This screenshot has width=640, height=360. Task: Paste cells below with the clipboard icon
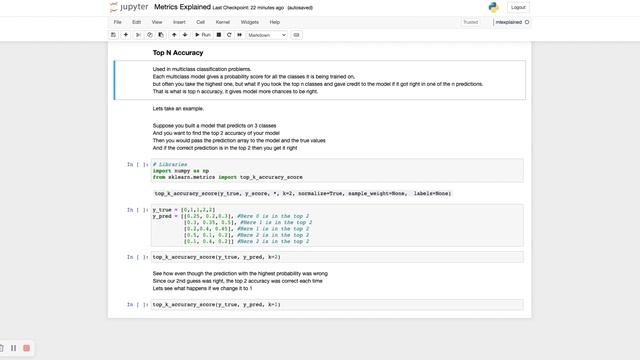pyautogui.click(x=161, y=35)
